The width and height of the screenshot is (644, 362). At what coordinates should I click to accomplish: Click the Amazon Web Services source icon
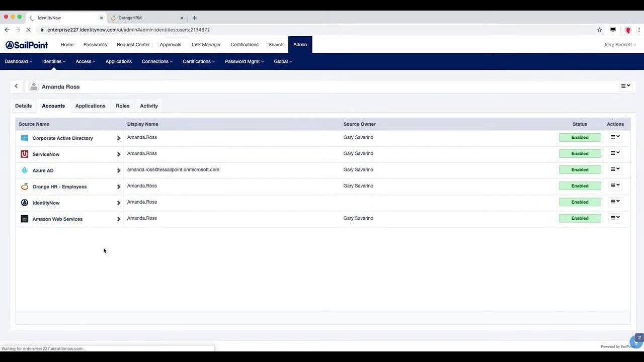24,219
